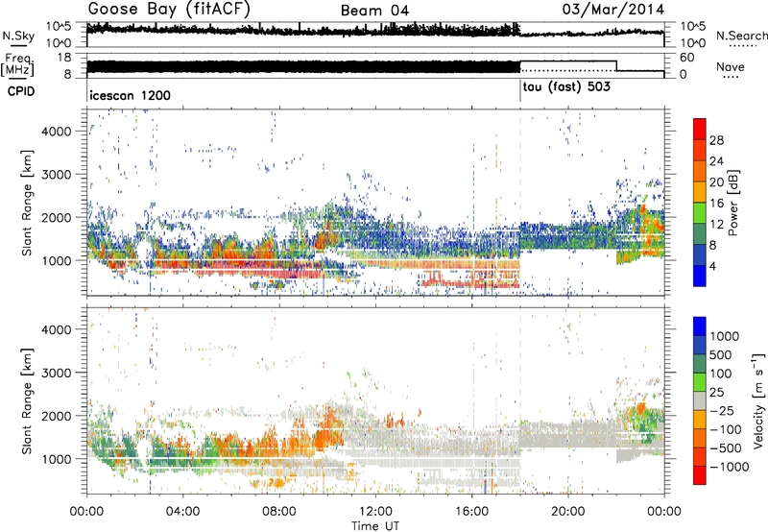Pick the red segment of Power color bar
Viewport: 768px width, 532px height.
pyautogui.click(x=700, y=129)
